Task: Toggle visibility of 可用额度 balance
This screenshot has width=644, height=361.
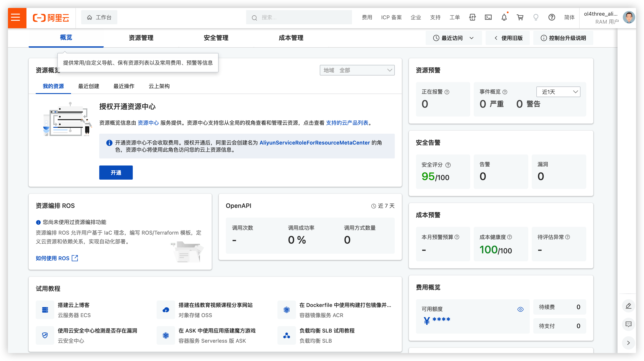Action: click(520, 309)
